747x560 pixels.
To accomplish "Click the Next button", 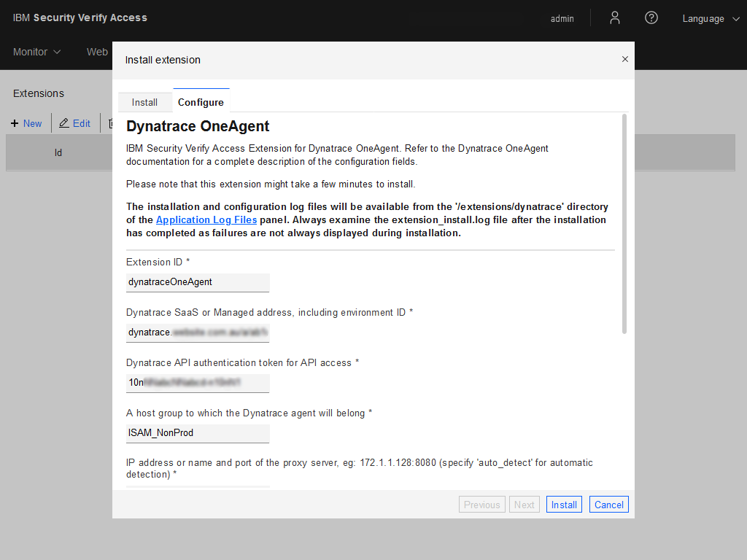I will click(x=524, y=505).
